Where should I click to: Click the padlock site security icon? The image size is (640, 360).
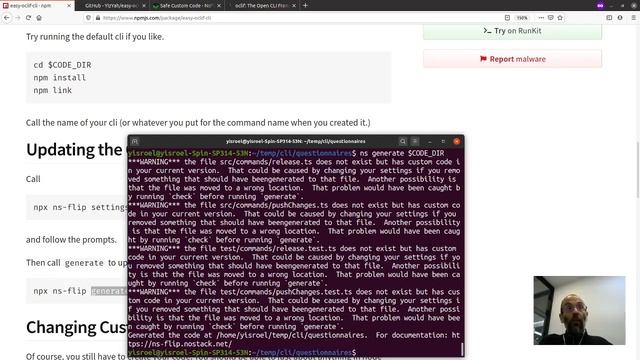tap(98, 18)
